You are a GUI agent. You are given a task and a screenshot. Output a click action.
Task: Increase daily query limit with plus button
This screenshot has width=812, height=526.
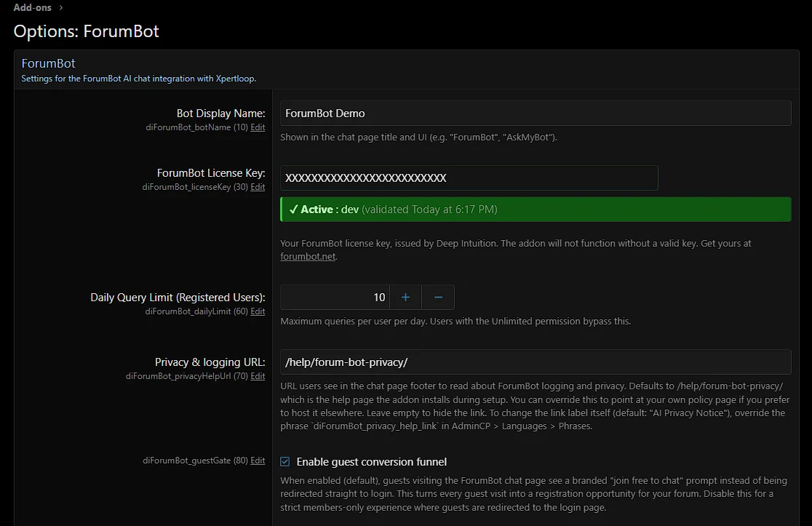tap(406, 298)
